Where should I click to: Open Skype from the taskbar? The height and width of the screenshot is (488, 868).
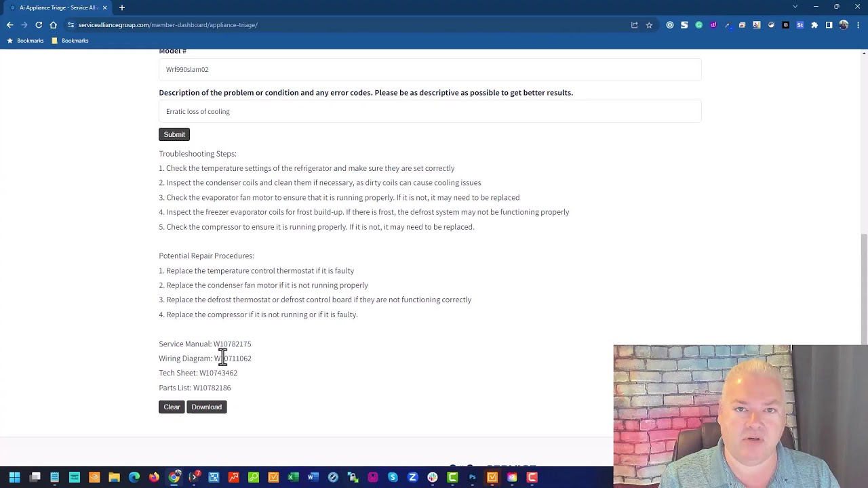pyautogui.click(x=393, y=477)
